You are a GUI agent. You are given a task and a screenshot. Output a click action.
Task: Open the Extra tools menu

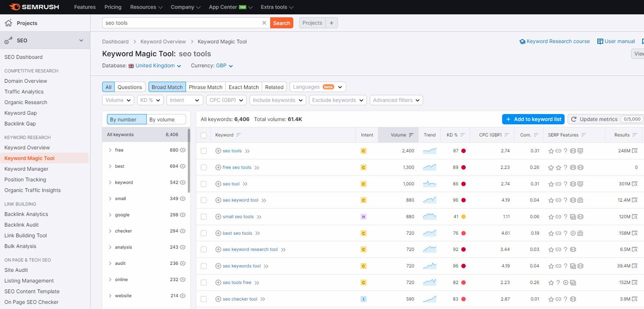click(277, 7)
